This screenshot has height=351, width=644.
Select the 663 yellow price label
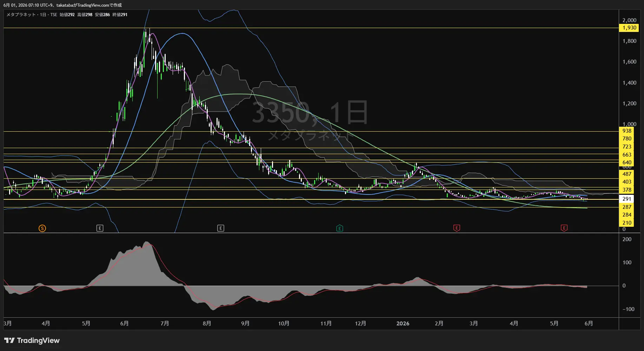(626, 155)
